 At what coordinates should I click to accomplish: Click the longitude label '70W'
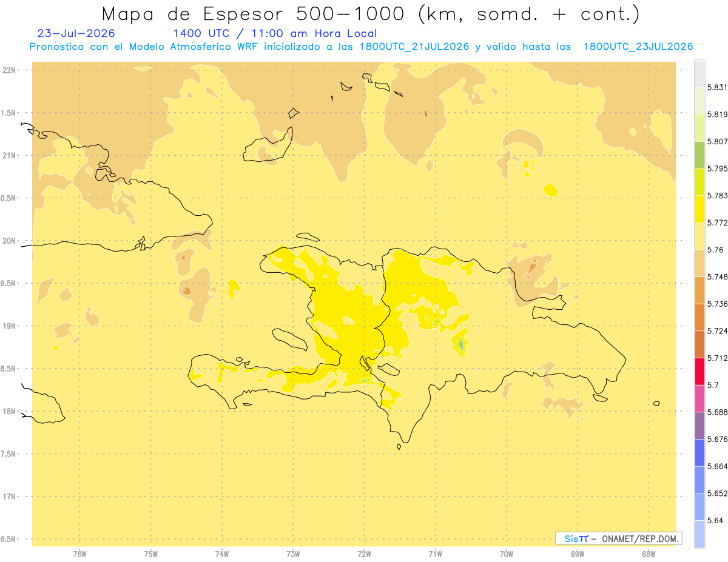[x=507, y=554]
